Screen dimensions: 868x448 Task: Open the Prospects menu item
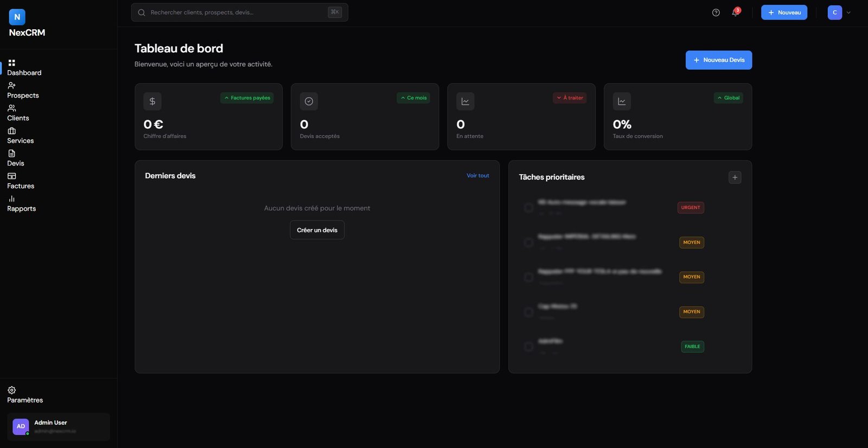tap(23, 91)
